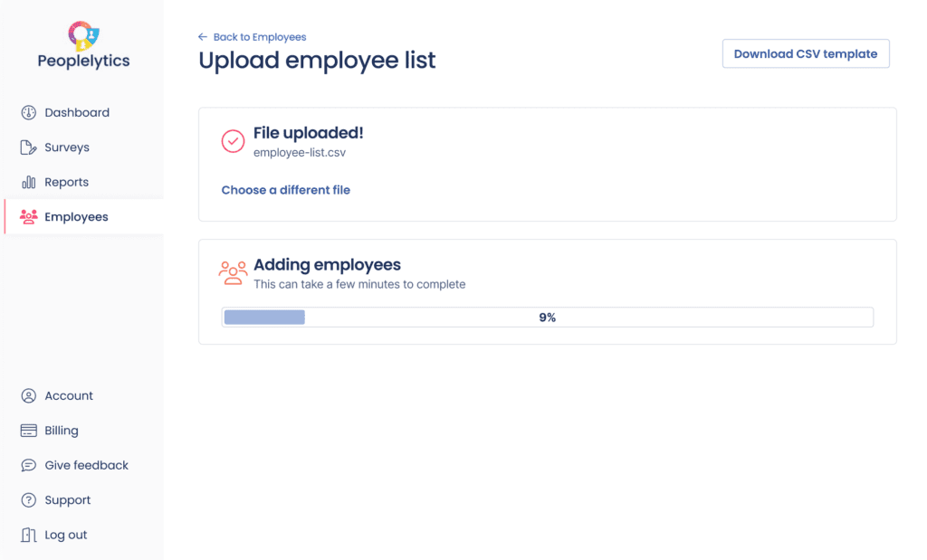Open Dashboard from the navigation menu
927x560 pixels.
pyautogui.click(x=77, y=112)
